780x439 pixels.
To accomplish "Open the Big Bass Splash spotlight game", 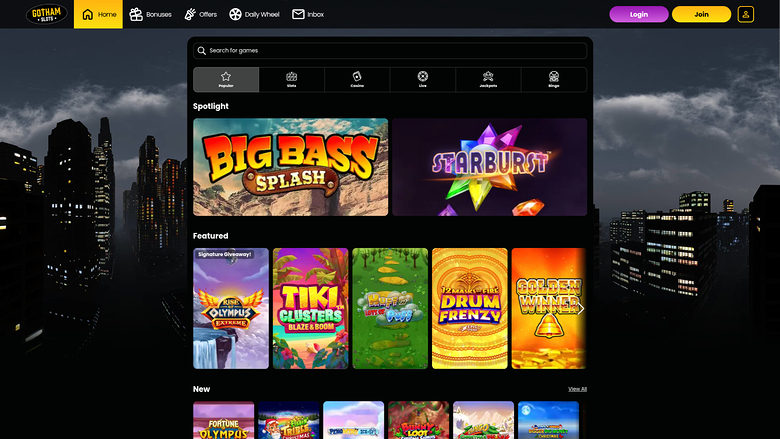I will pyautogui.click(x=291, y=167).
